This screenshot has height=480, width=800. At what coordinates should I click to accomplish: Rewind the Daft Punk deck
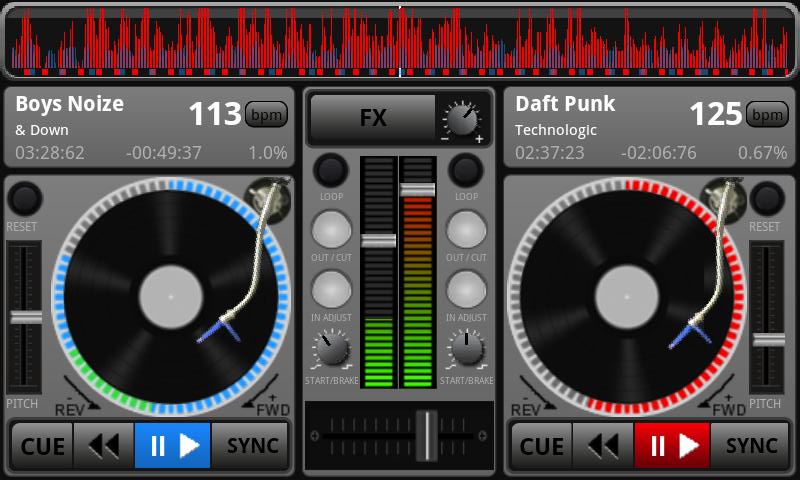pos(603,445)
